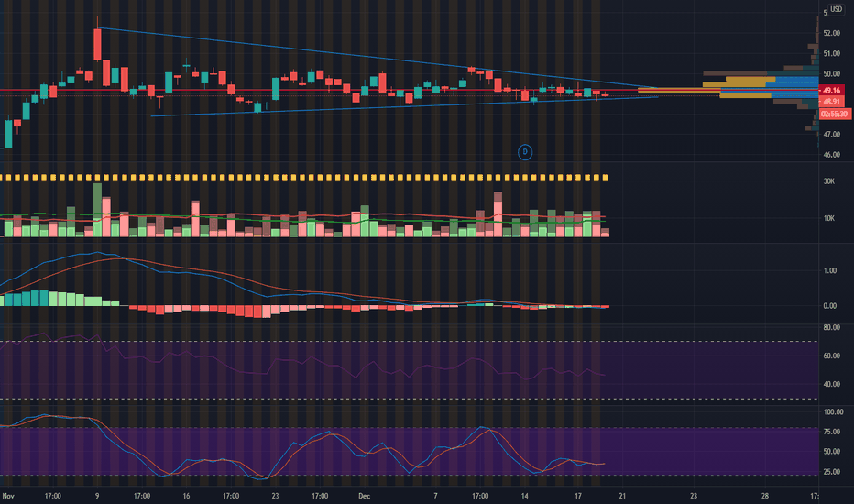
Task: Click the 30K volume axis label
Action: click(x=829, y=181)
